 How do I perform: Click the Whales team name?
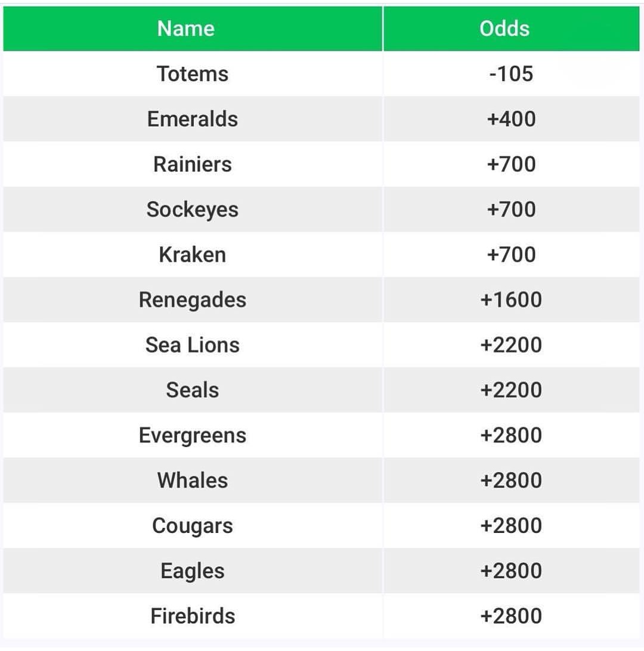point(193,480)
